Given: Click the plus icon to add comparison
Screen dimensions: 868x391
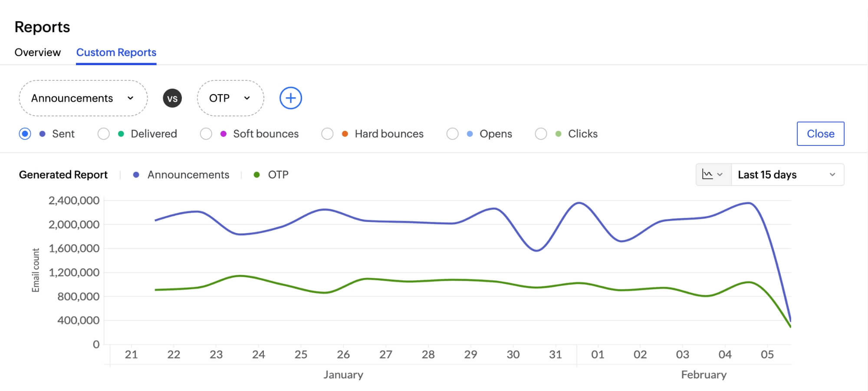Looking at the screenshot, I should coord(290,98).
